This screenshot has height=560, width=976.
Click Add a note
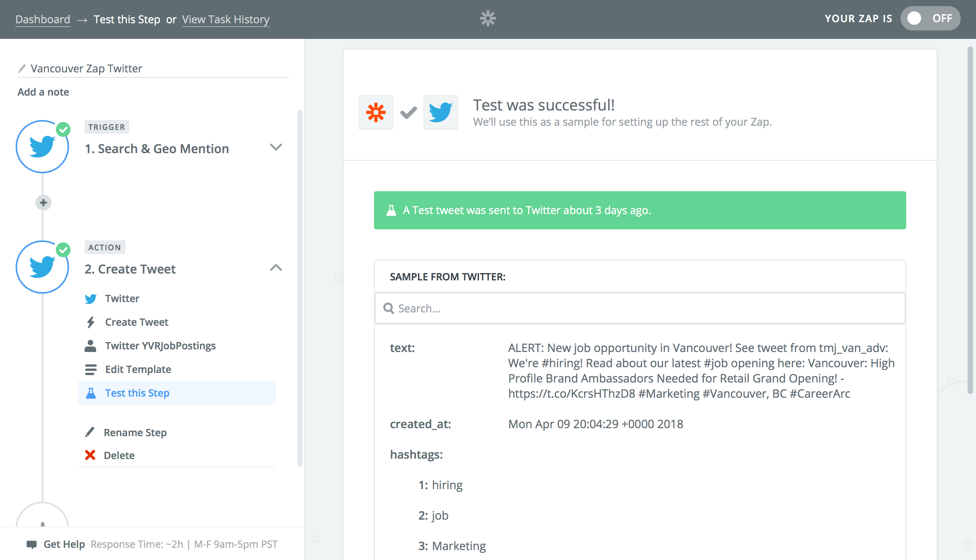point(43,92)
